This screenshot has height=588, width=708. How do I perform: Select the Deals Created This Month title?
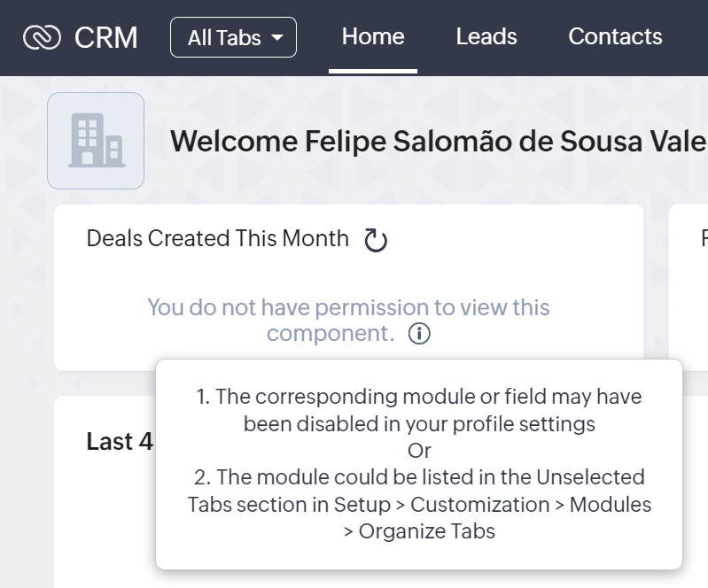[x=218, y=238]
